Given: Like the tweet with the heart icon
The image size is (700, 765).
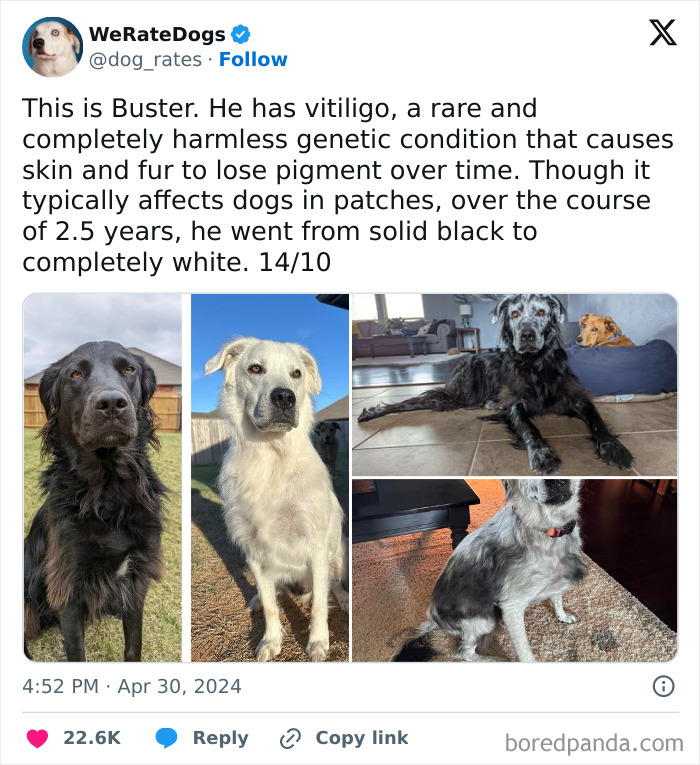Looking at the screenshot, I should click(x=37, y=738).
